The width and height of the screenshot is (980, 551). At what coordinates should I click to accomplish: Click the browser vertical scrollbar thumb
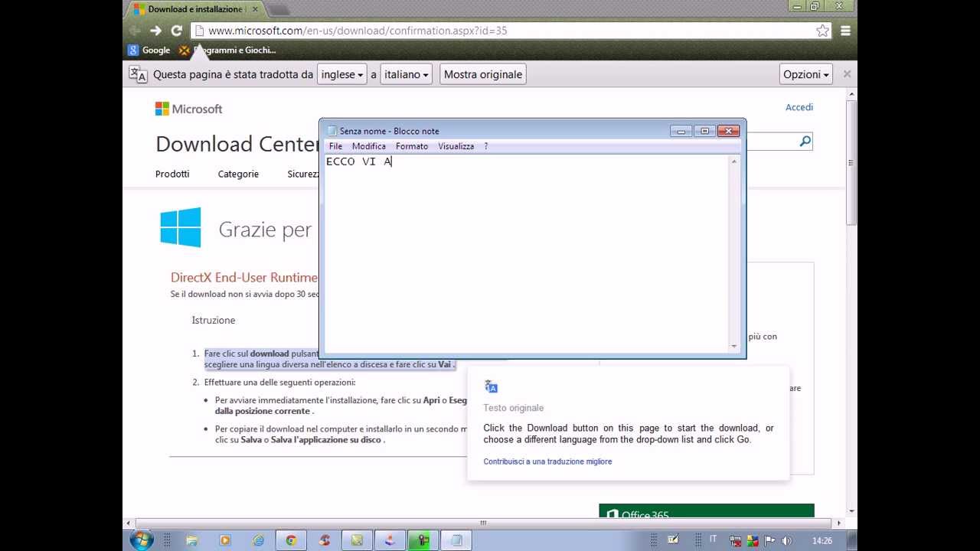[851, 162]
